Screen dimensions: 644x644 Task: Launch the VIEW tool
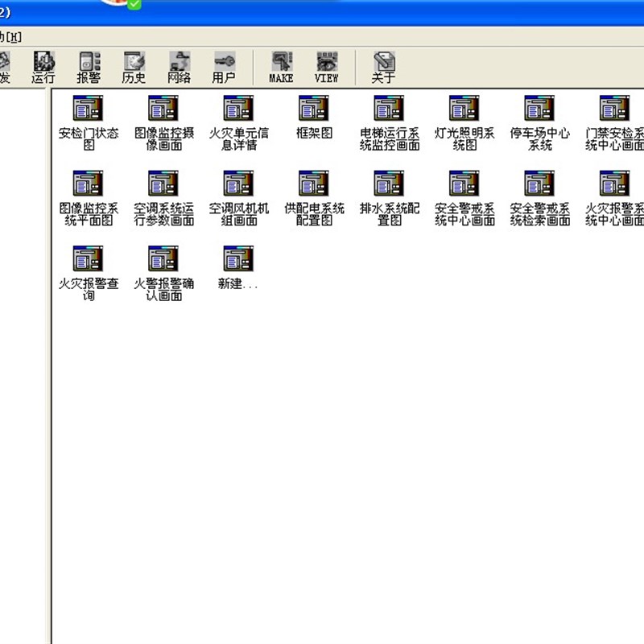point(327,68)
